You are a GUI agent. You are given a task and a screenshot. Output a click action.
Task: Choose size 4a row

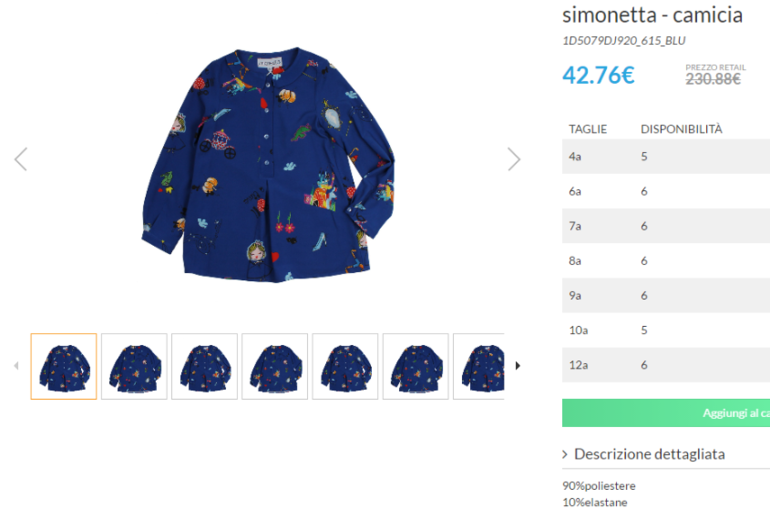click(x=665, y=156)
